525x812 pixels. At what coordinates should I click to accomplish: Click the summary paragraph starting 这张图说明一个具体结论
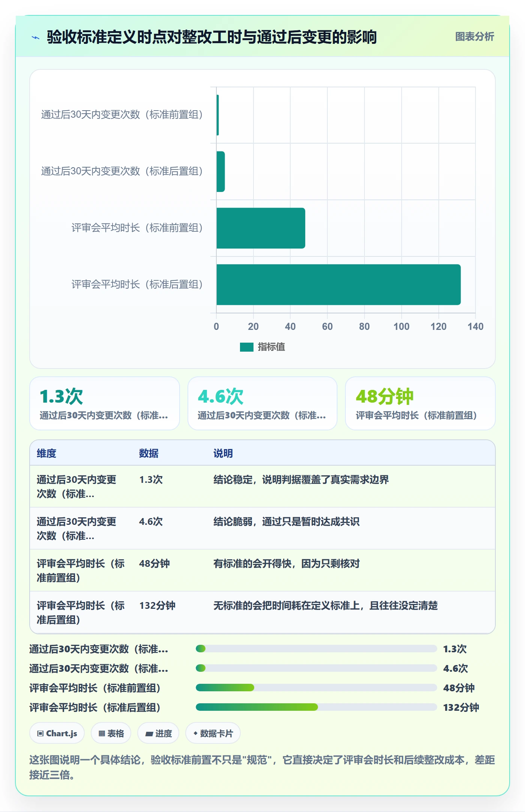click(x=262, y=767)
